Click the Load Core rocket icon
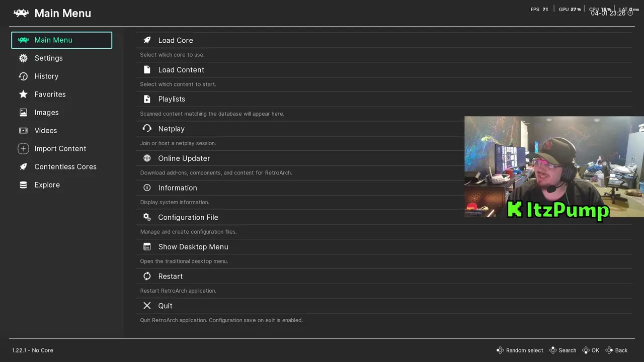644x362 pixels. (147, 40)
